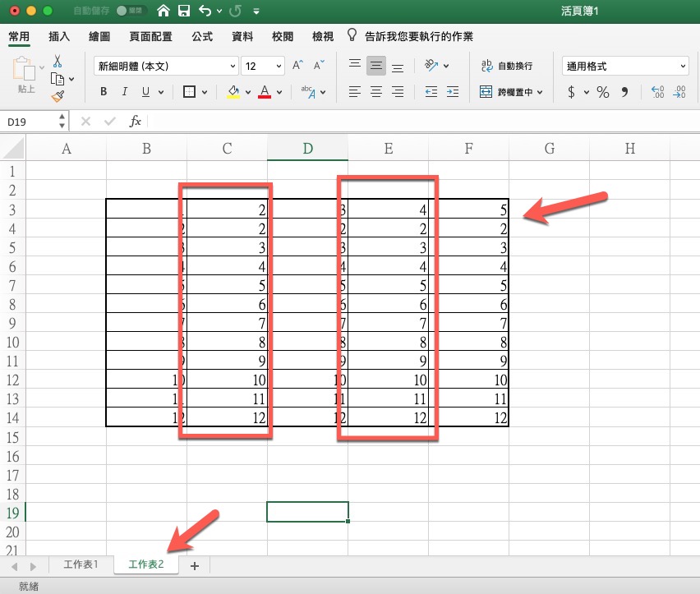Increase indent

pyautogui.click(x=452, y=92)
